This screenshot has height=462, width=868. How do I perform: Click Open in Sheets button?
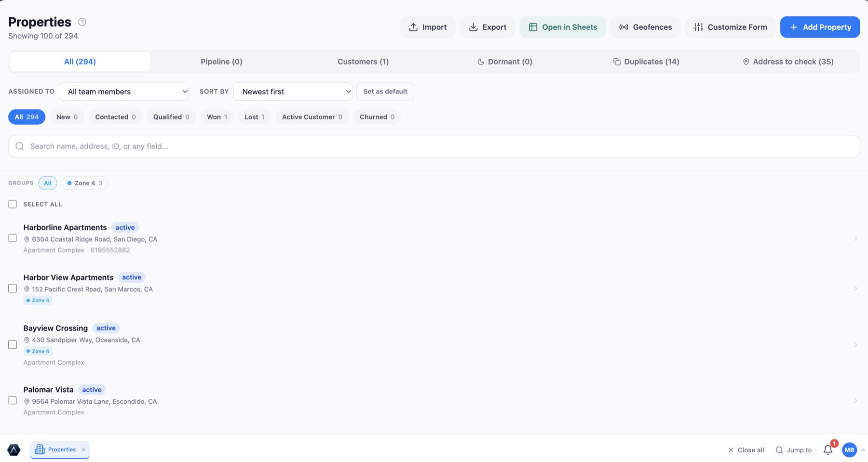[x=562, y=27]
